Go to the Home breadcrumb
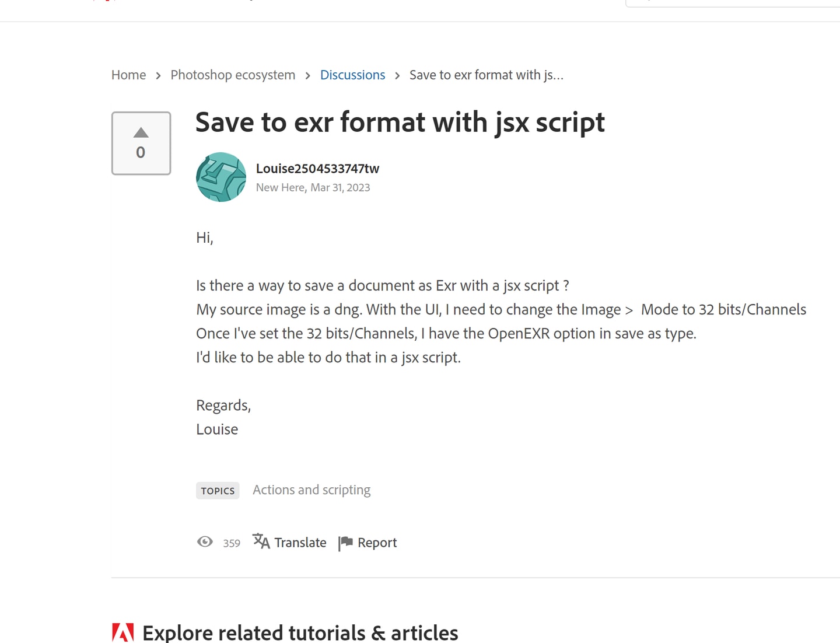The width and height of the screenshot is (840, 643). [129, 75]
